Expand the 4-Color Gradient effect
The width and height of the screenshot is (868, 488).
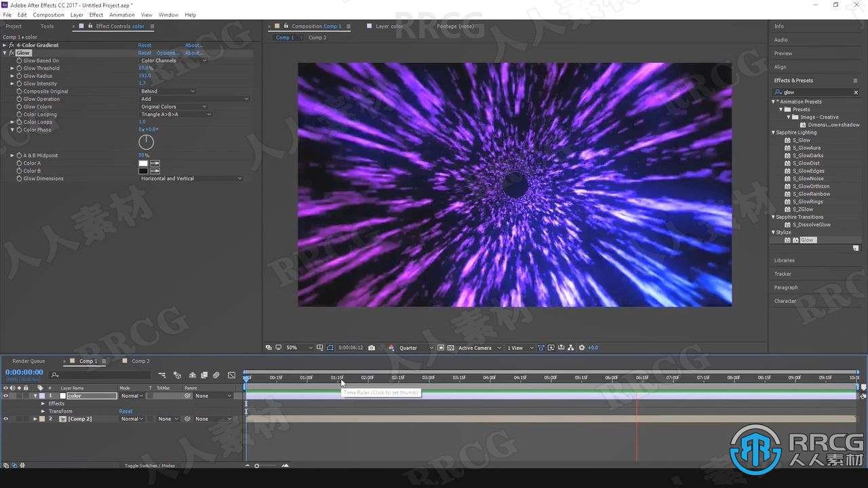pos(5,45)
